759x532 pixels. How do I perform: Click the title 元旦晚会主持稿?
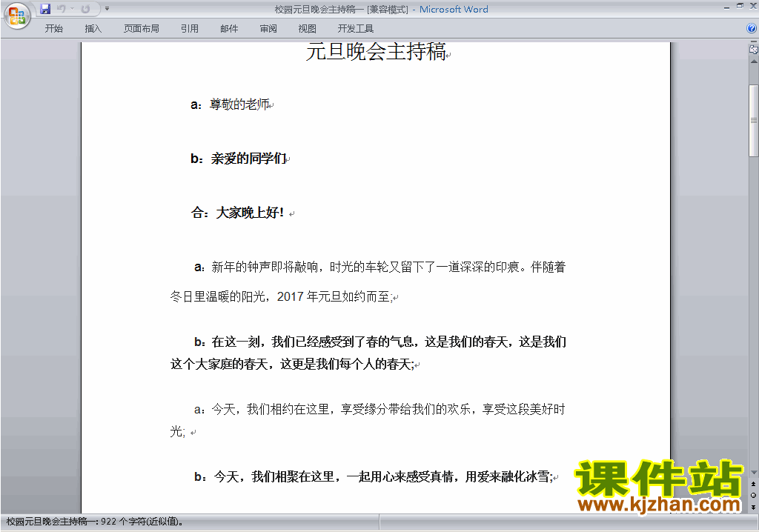376,51
